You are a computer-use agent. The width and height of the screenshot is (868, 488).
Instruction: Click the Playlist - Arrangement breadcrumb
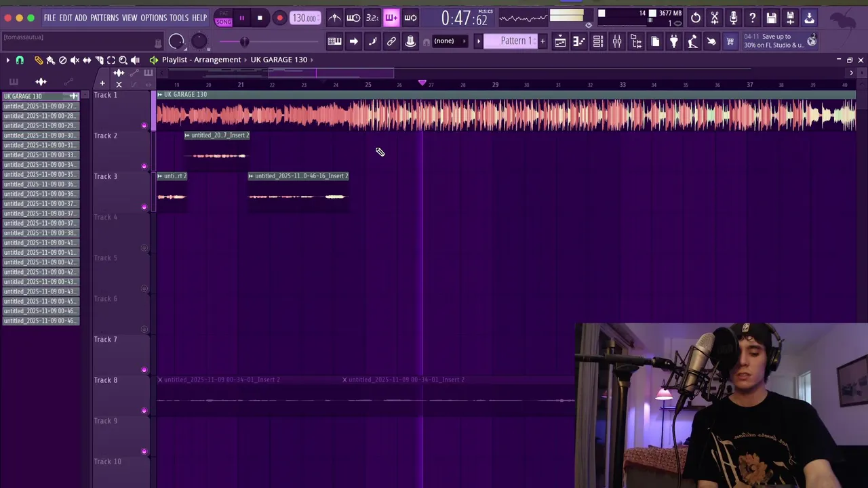pyautogui.click(x=201, y=60)
